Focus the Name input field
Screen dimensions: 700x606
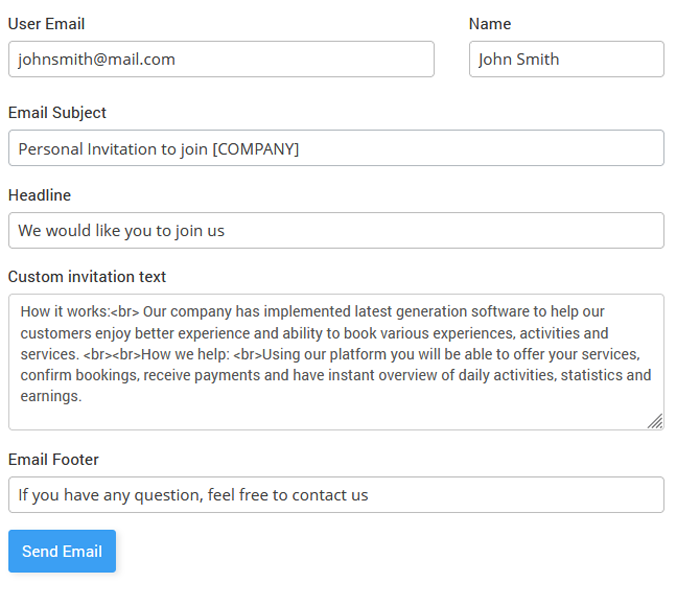coord(566,59)
